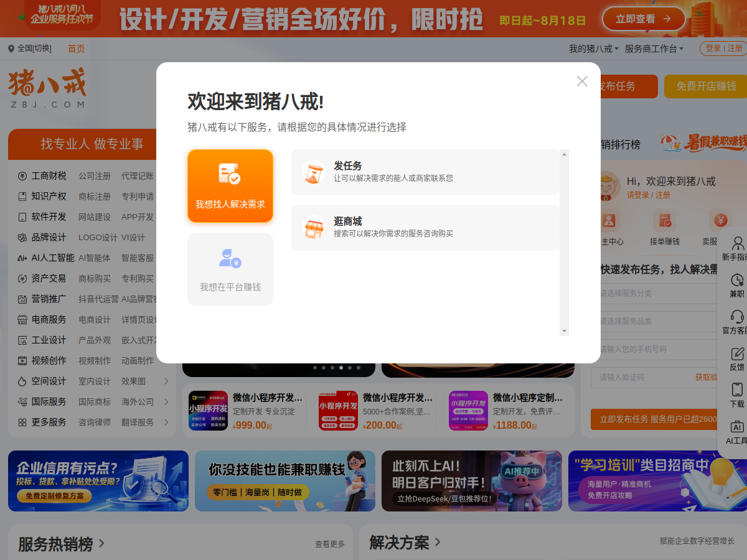Click 免费开店赚钱 button
Viewport: 747px width, 560px height.
point(705,86)
